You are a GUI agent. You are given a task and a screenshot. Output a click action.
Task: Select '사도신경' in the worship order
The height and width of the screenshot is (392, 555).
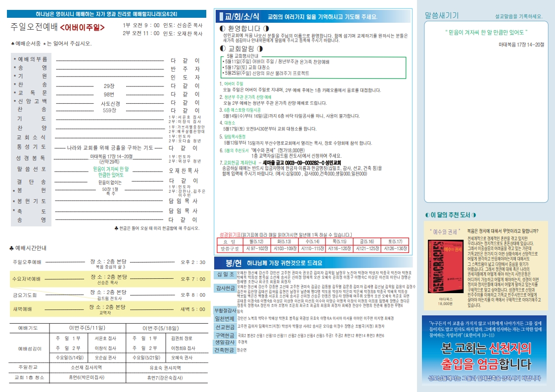(110, 104)
